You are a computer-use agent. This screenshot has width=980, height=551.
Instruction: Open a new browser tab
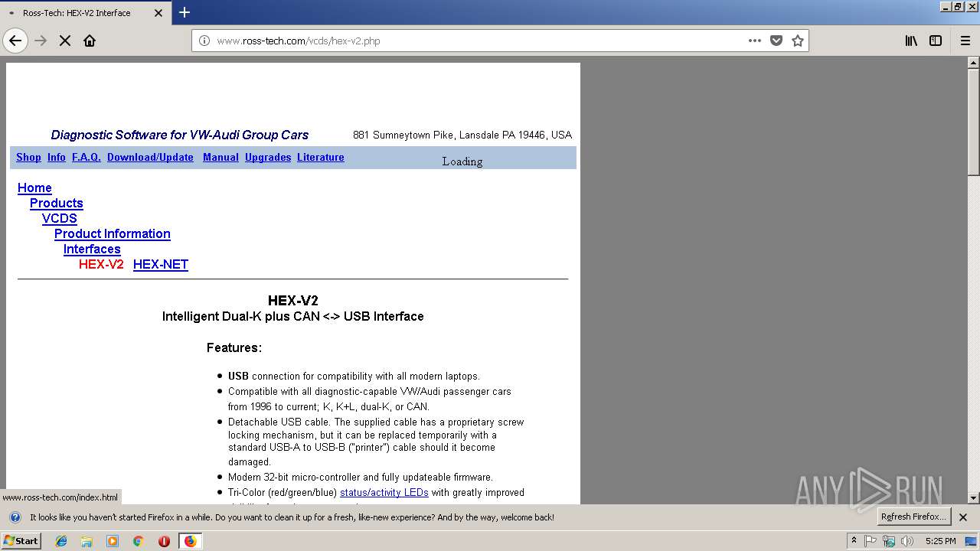pos(185,12)
